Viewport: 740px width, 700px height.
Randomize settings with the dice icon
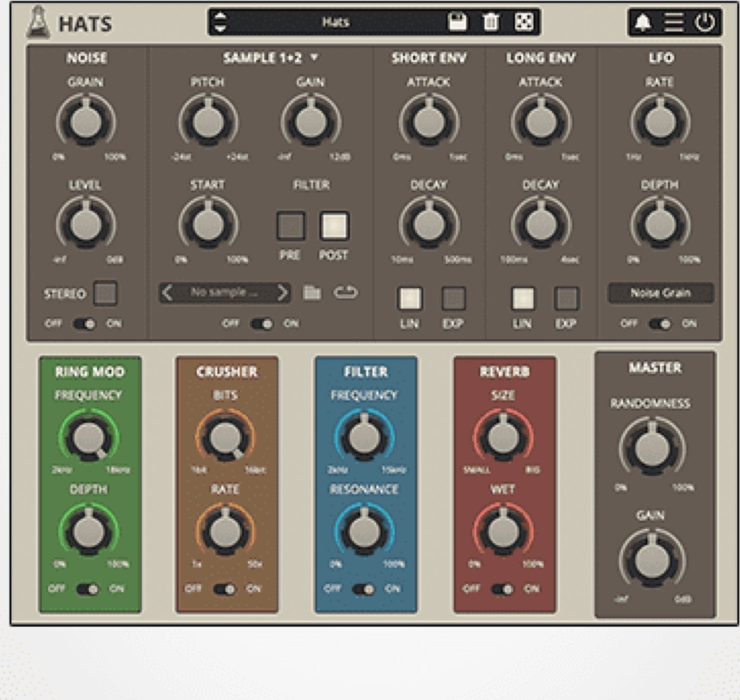pos(524,22)
